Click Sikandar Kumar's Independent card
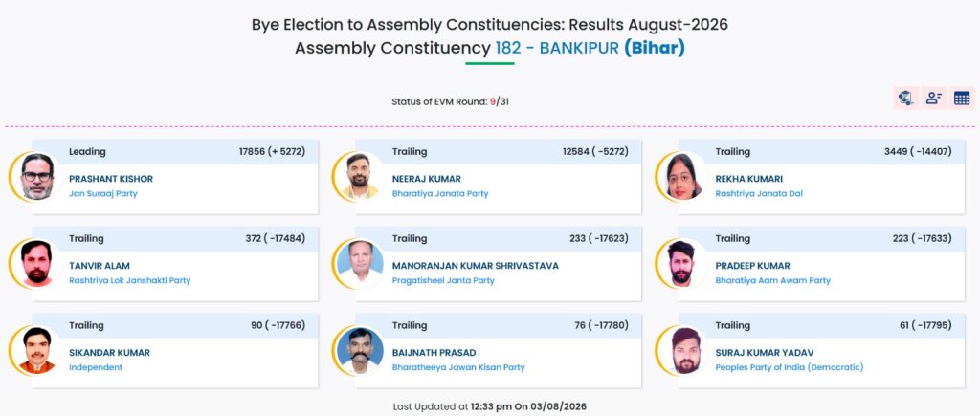Screen dimensions: 980x416 click(x=175, y=350)
